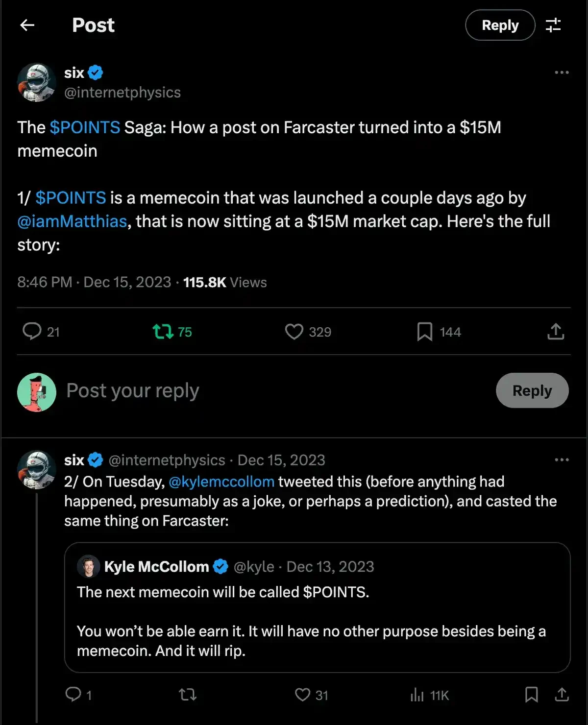Click the back arrow icon
This screenshot has width=588, height=725.
[x=27, y=25]
